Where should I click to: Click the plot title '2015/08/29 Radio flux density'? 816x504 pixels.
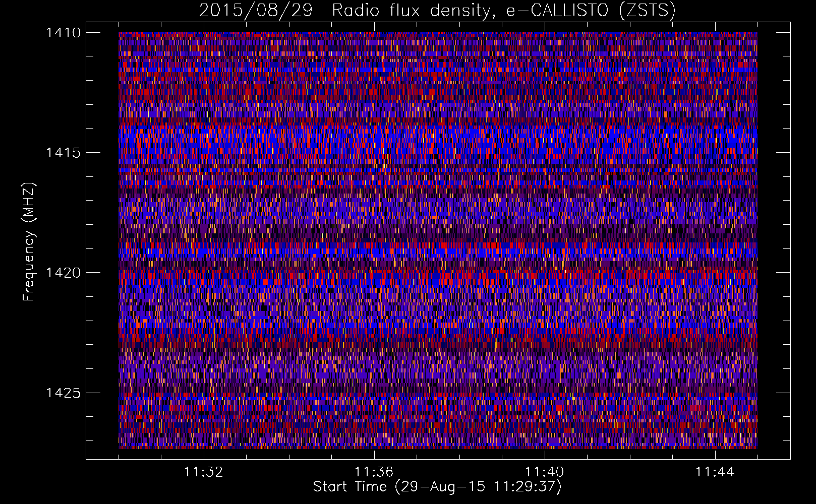[437, 11]
